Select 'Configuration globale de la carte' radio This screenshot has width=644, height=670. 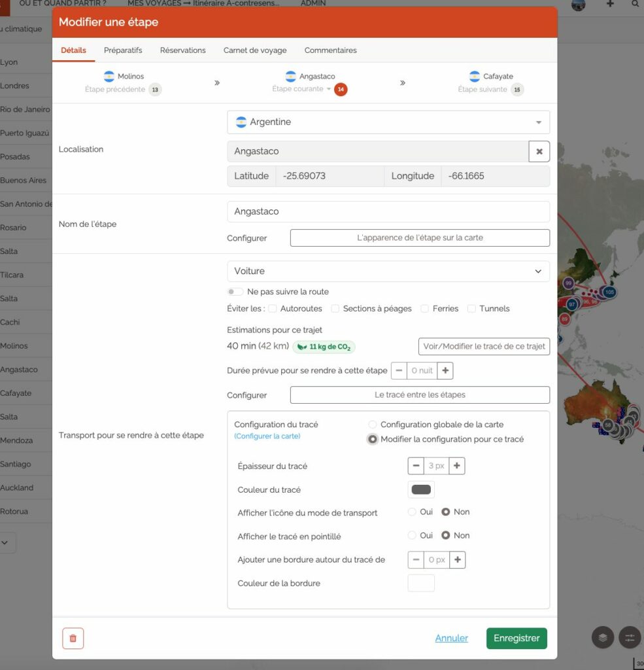click(373, 425)
